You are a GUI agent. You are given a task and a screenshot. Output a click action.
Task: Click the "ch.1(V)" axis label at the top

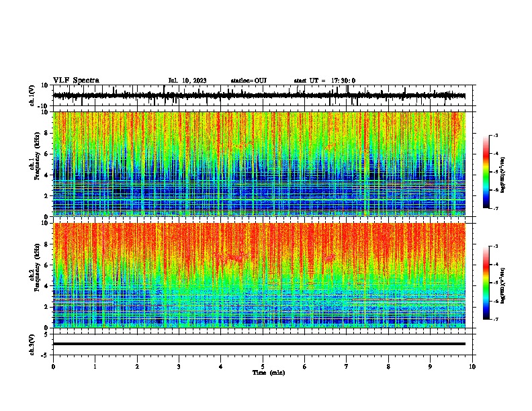[x=32, y=95]
